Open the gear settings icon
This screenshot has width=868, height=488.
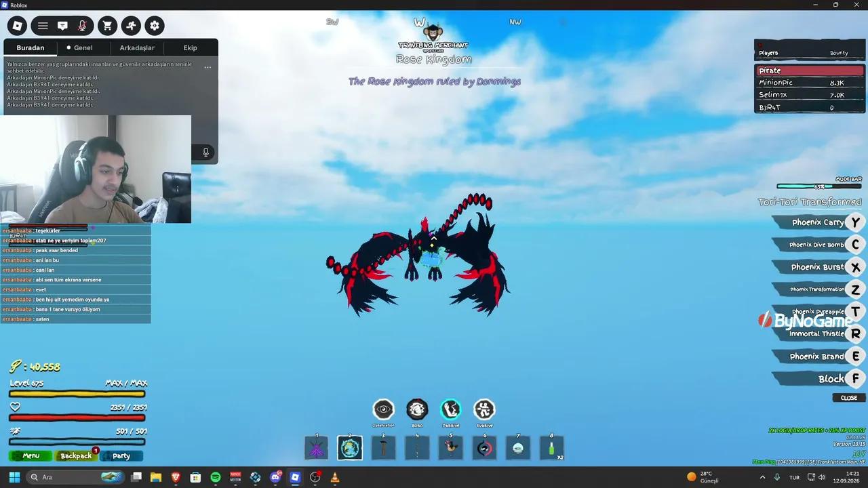(x=155, y=26)
